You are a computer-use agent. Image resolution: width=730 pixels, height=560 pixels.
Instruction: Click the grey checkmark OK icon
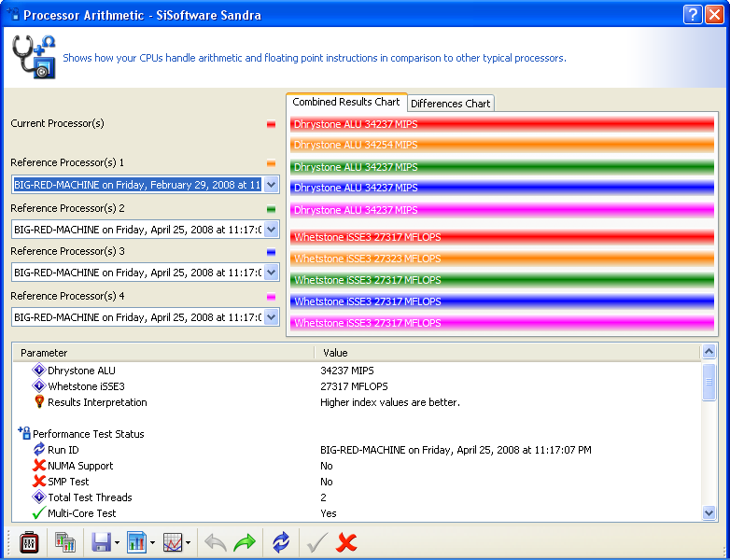tap(317, 543)
